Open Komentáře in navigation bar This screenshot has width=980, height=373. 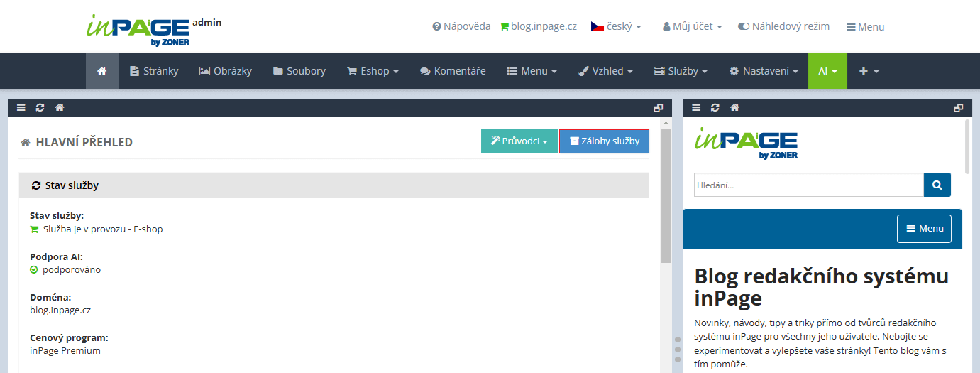coord(453,71)
